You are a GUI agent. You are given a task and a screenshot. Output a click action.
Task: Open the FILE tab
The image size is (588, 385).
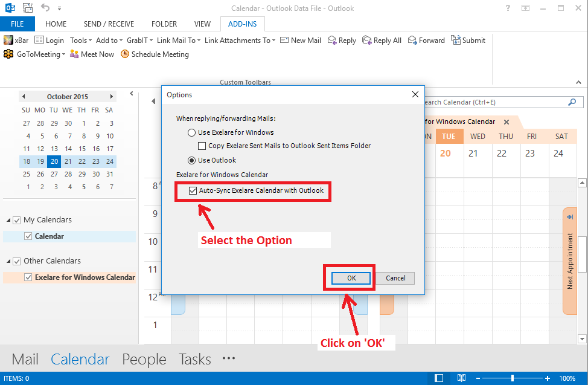click(x=18, y=24)
